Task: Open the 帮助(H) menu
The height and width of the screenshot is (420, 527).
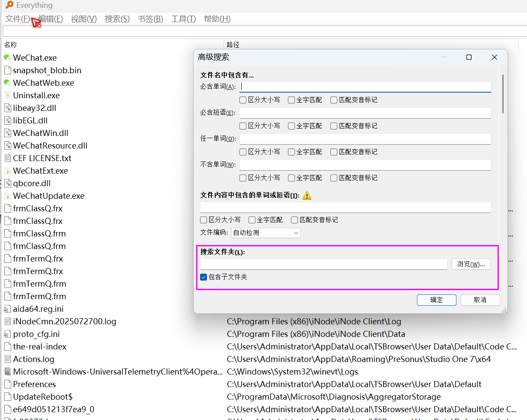Action: tap(217, 19)
